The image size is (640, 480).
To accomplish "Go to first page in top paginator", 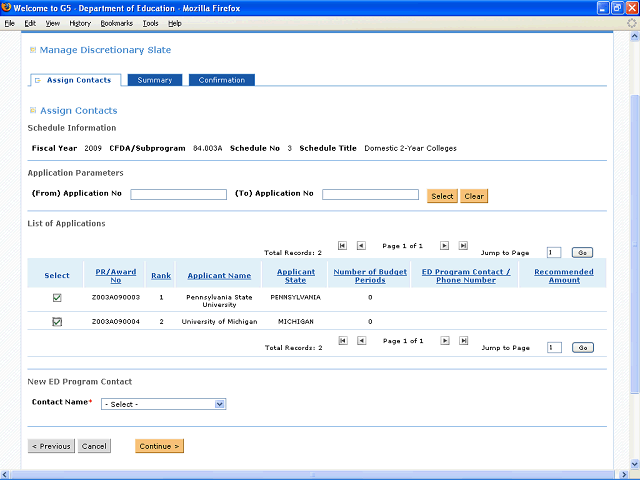I will coord(343,245).
